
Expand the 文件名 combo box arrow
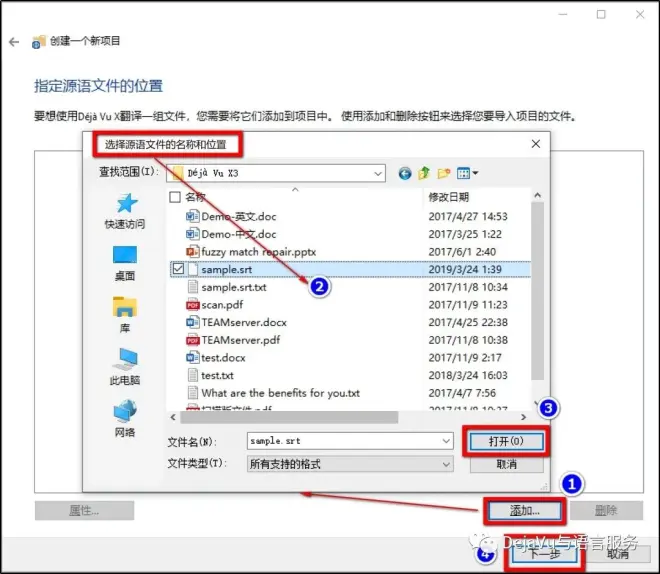click(446, 441)
